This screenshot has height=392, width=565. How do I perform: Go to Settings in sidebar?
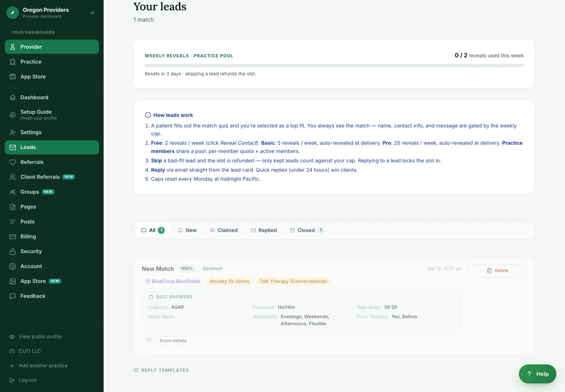click(52, 132)
